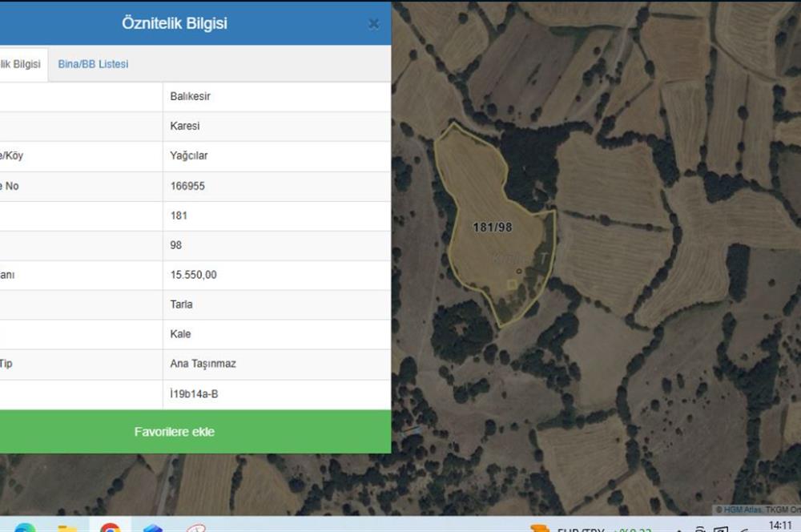
Task: Click the 15.550,00 area value
Action: 193,275
